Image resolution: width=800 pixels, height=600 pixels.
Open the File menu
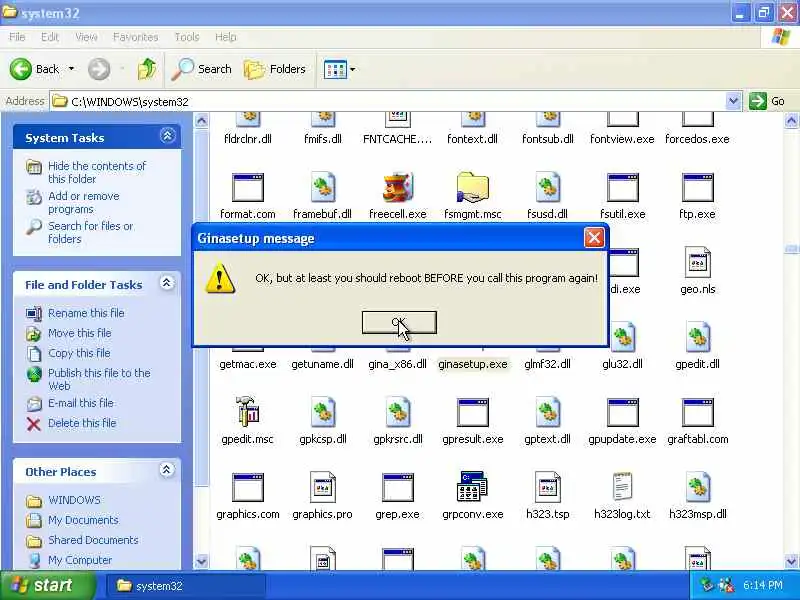pyautogui.click(x=17, y=37)
